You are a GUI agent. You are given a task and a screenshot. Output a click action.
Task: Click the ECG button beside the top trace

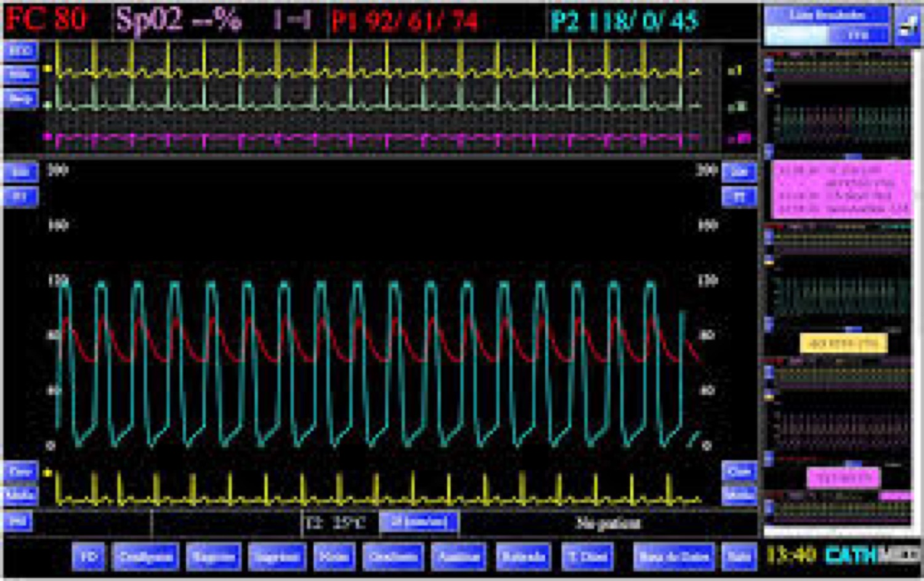21,51
